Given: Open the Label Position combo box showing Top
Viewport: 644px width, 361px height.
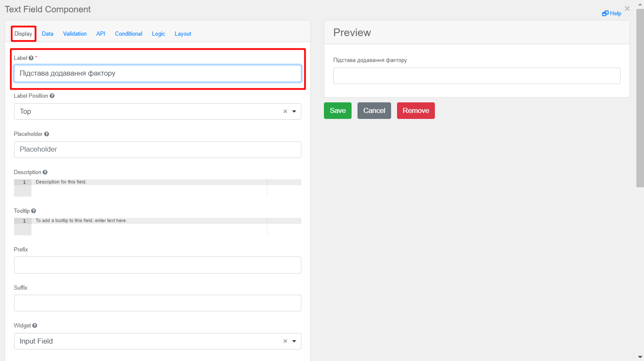Looking at the screenshot, I should pyautogui.click(x=158, y=112).
